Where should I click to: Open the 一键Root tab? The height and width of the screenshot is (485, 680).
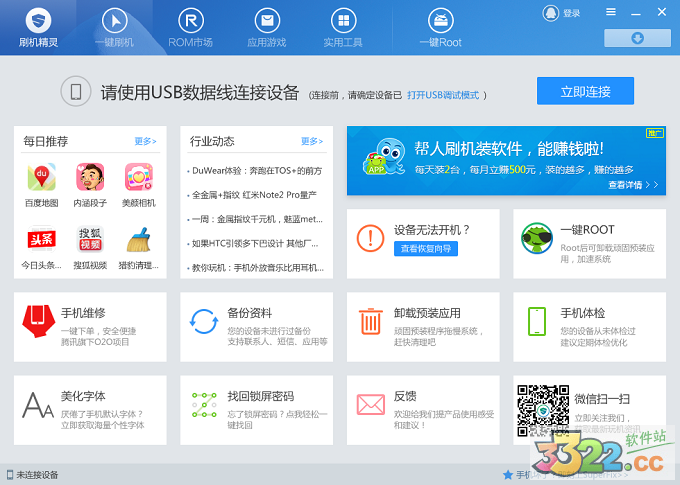point(441,28)
